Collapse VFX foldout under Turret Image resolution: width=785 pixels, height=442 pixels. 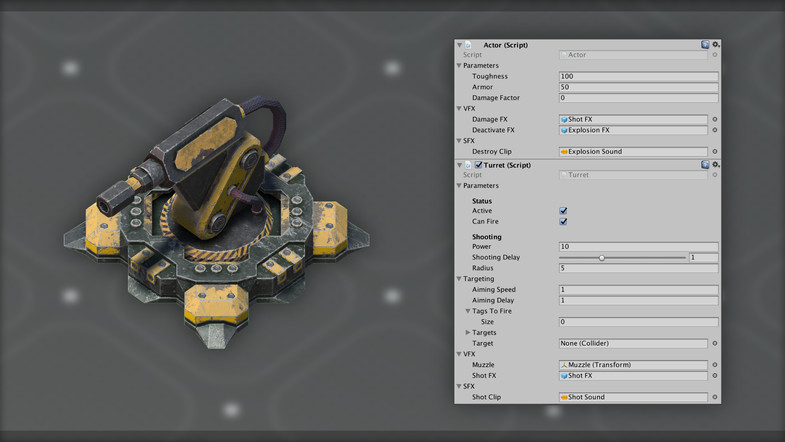459,354
